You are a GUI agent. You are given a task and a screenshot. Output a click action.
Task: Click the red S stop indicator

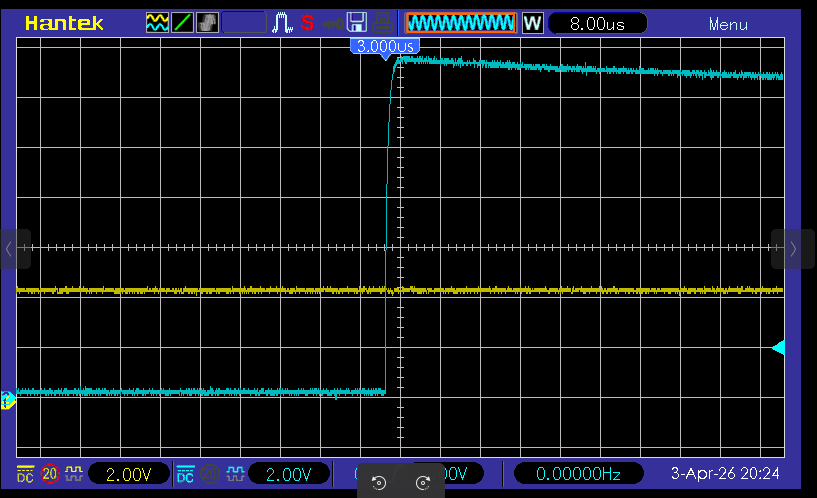[307, 23]
